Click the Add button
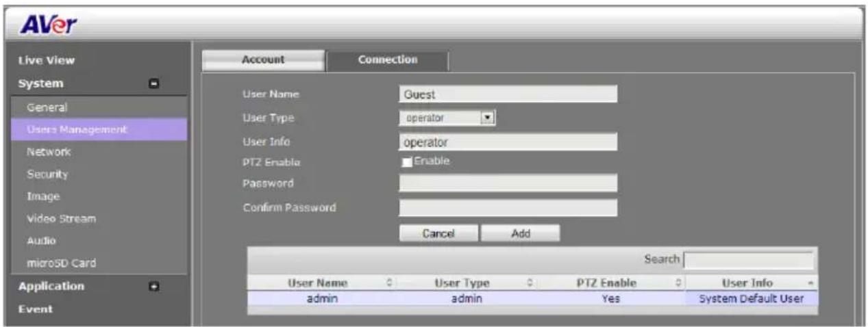868x327 pixels. (521, 233)
